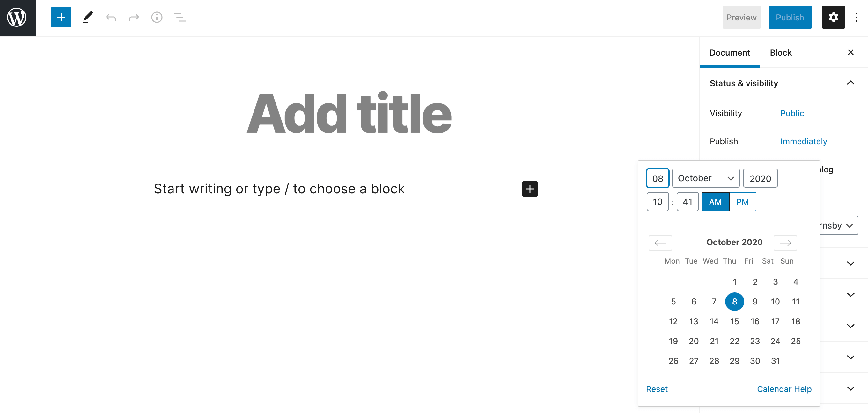Switch to the Document tab
Image resolution: width=868 pixels, height=413 pixels.
[730, 53]
